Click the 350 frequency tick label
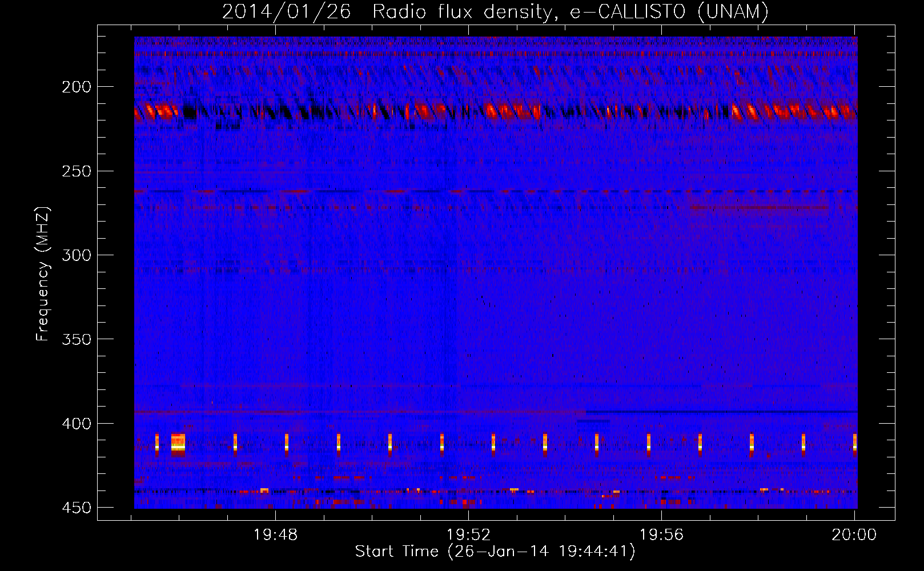 pyautogui.click(x=77, y=339)
